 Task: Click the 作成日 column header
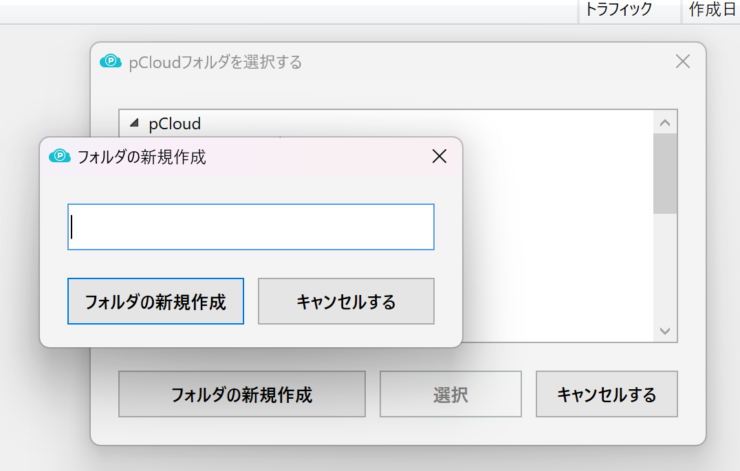tap(711, 9)
